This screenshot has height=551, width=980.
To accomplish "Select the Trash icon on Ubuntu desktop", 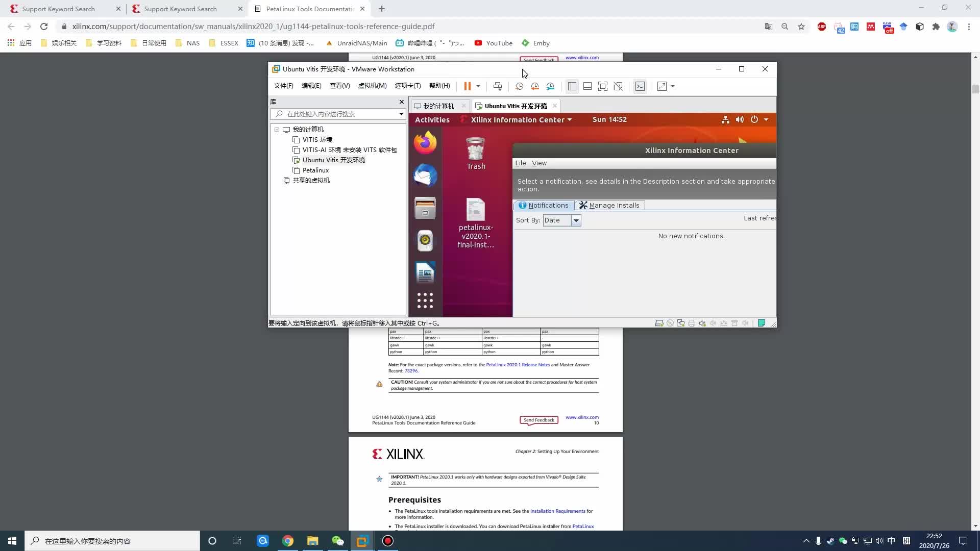I will (476, 154).
